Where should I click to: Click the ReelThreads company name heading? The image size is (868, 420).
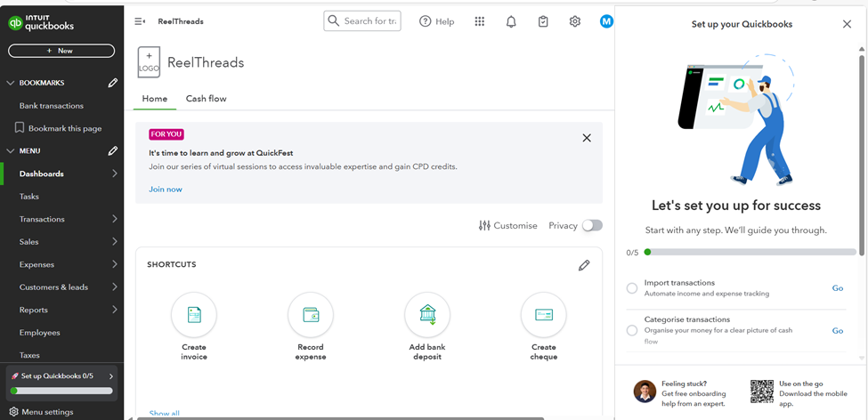pos(206,62)
